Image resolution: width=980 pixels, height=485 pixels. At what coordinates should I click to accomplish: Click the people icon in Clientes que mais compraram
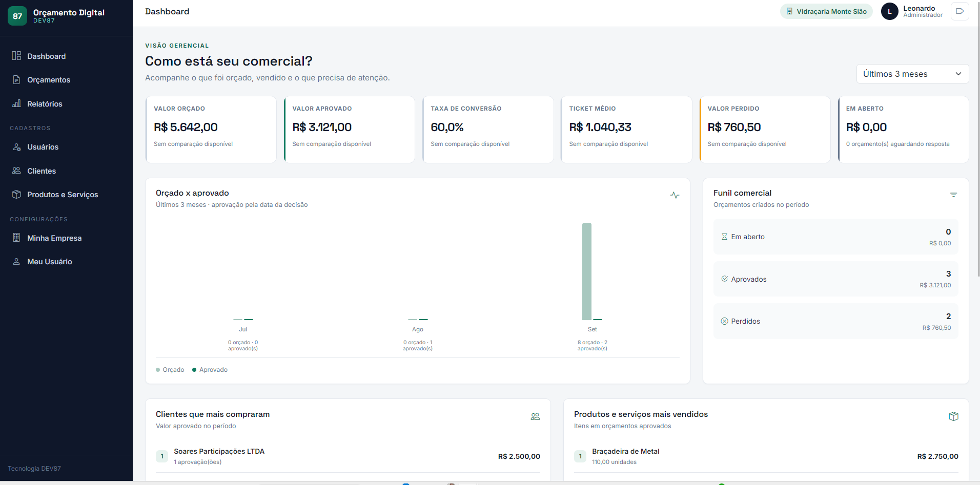tap(535, 416)
